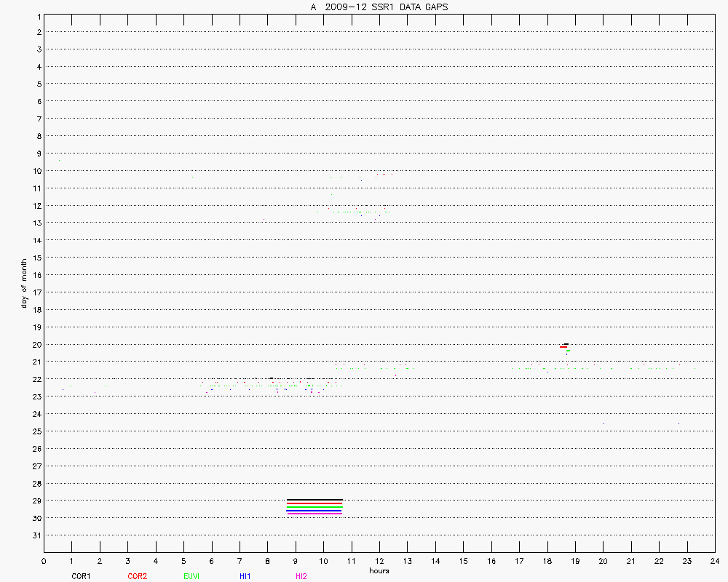Click the 'day of month' y-axis label
Image resolution: width=728 pixels, height=582 pixels.
pos(24,283)
